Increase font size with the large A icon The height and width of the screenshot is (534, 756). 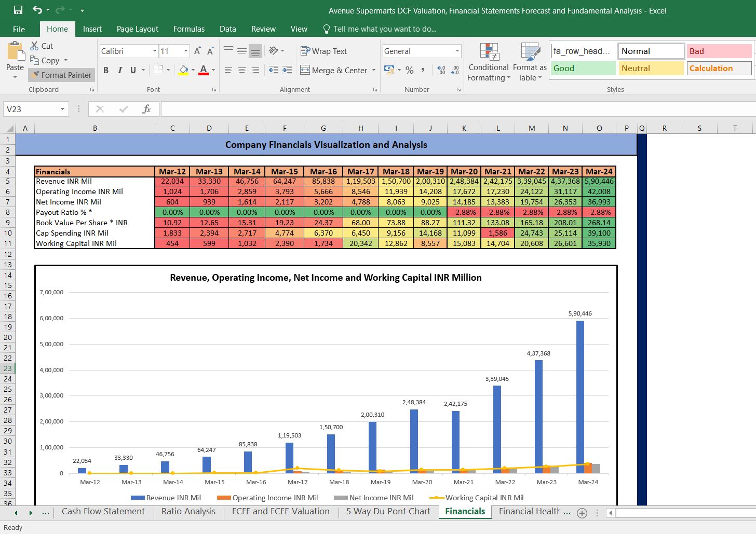[x=197, y=51]
